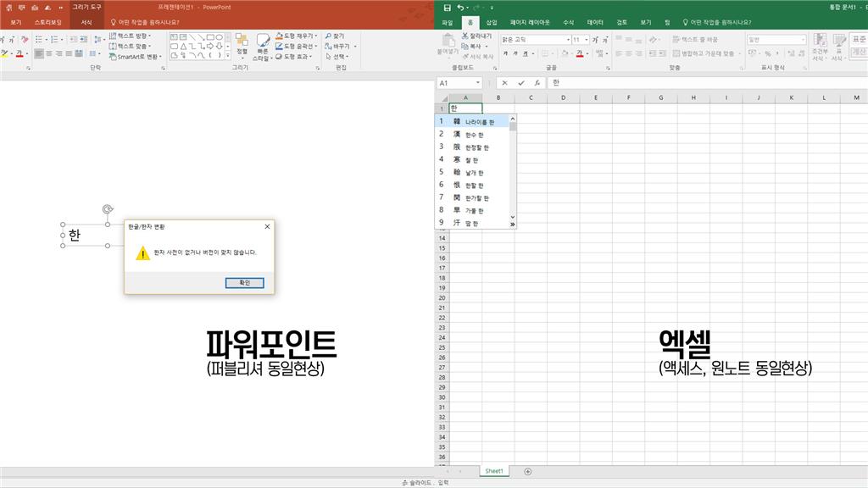868x488 pixels.
Task: Open Excel number format dropdown (일반)
Action: (x=803, y=40)
